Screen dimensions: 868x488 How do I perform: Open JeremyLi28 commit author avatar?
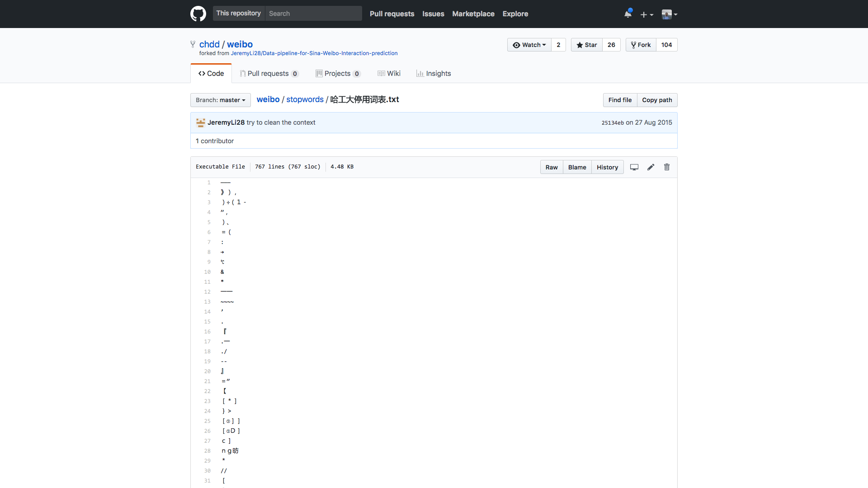[201, 122]
